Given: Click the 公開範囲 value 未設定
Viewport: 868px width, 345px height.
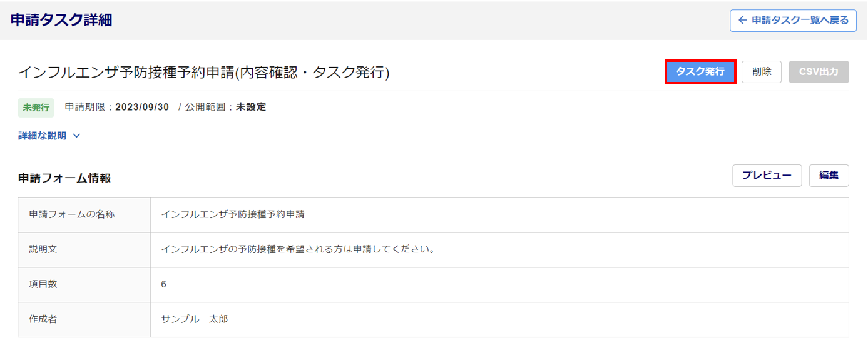Looking at the screenshot, I should 251,107.
